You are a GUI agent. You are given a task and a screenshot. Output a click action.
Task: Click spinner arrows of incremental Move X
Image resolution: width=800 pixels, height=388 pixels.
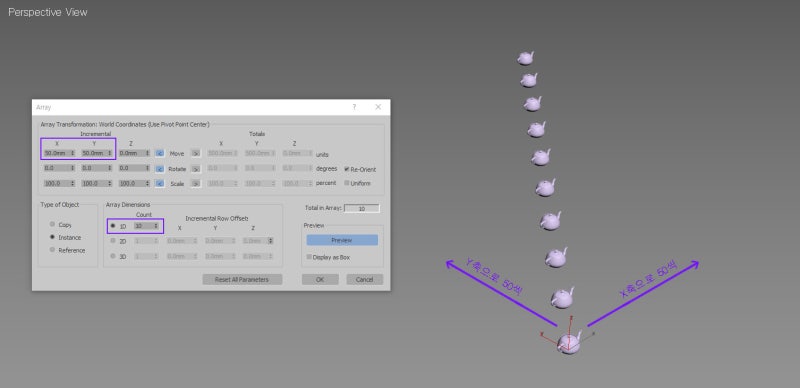coord(73,153)
